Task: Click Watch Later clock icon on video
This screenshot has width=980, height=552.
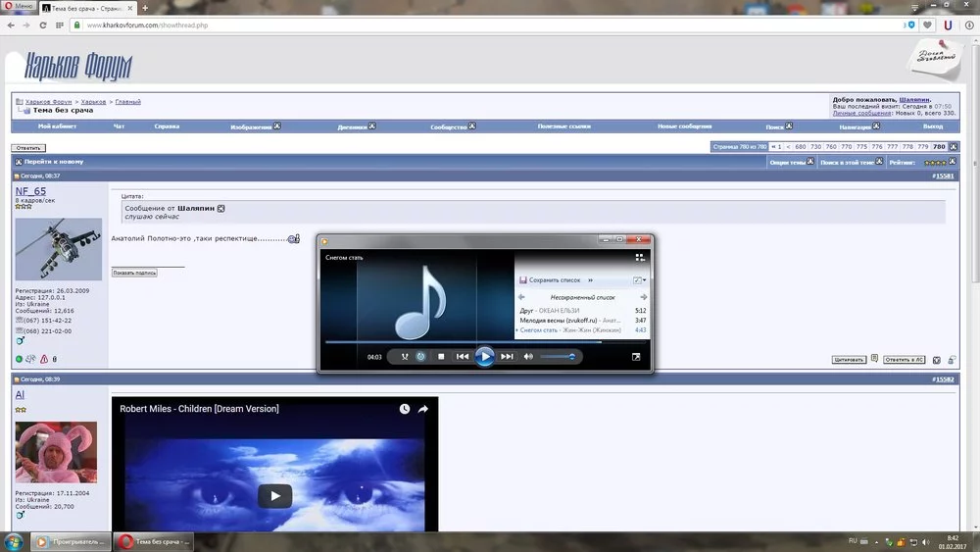Action: 405,409
